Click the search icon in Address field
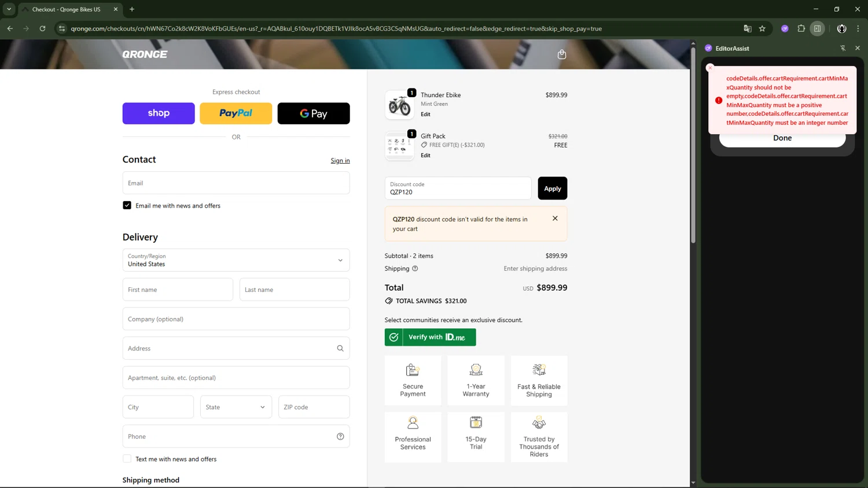 click(340, 348)
